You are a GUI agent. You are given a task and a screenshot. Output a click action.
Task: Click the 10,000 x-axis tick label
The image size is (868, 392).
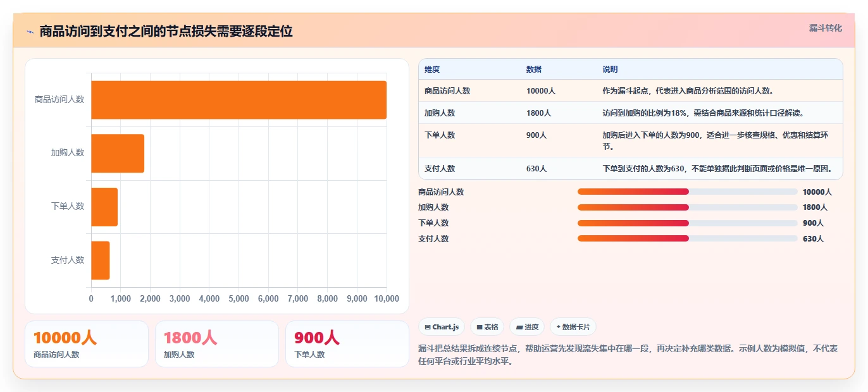(x=387, y=298)
